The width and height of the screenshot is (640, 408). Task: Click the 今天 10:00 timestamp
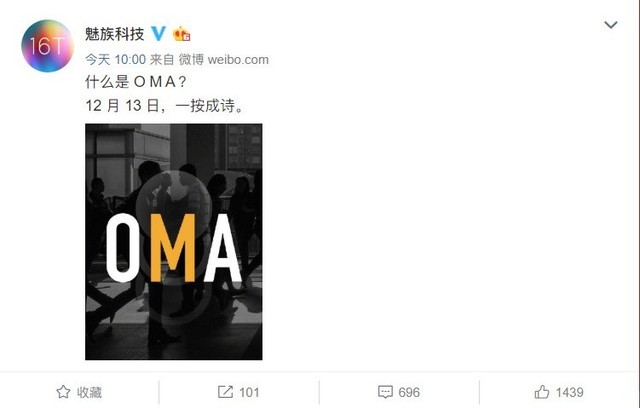click(x=116, y=60)
